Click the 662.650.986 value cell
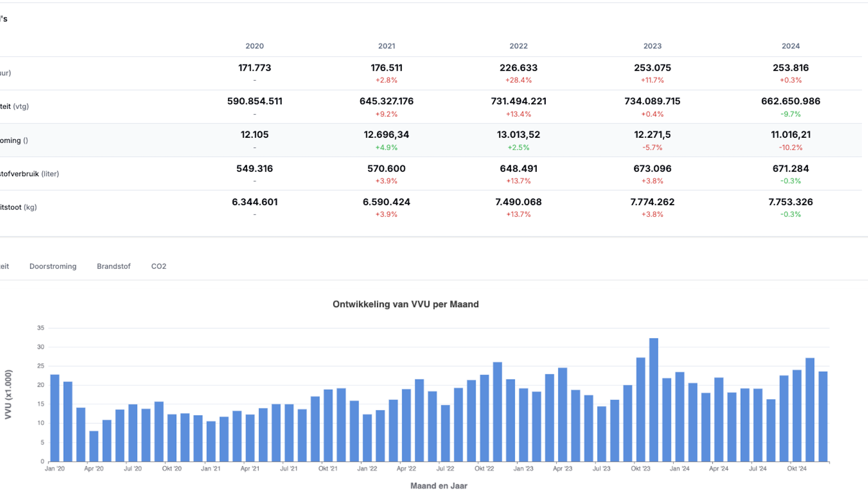 (x=790, y=101)
